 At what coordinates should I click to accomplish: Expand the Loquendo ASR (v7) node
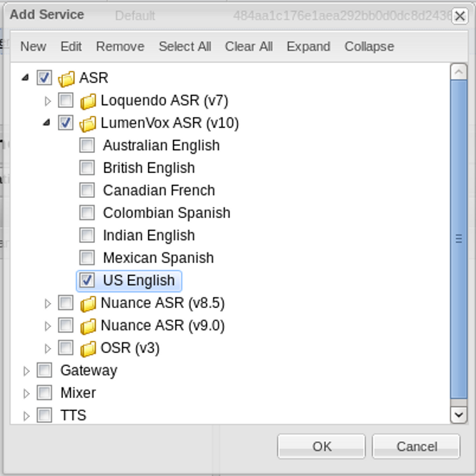click(47, 101)
